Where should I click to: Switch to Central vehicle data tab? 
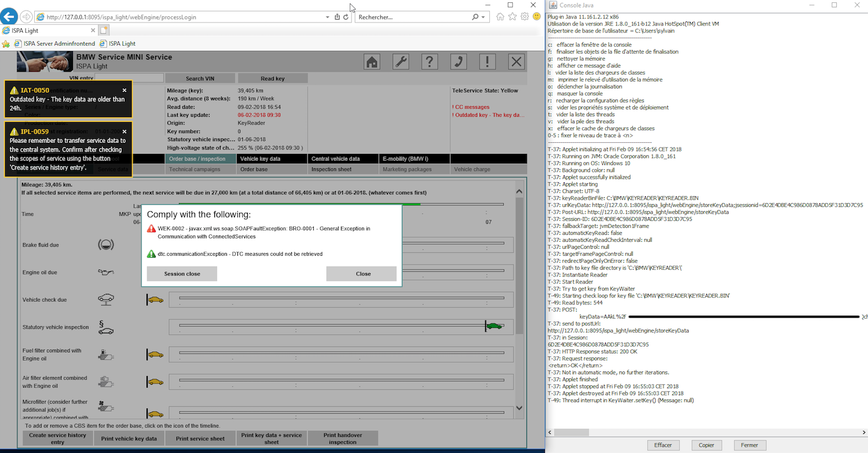343,159
